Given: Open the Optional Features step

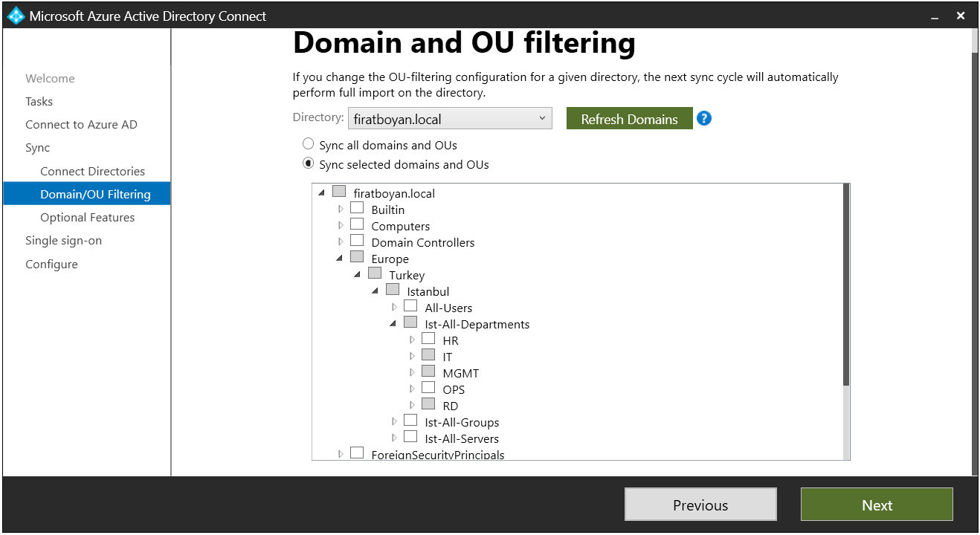Looking at the screenshot, I should pyautogui.click(x=87, y=217).
